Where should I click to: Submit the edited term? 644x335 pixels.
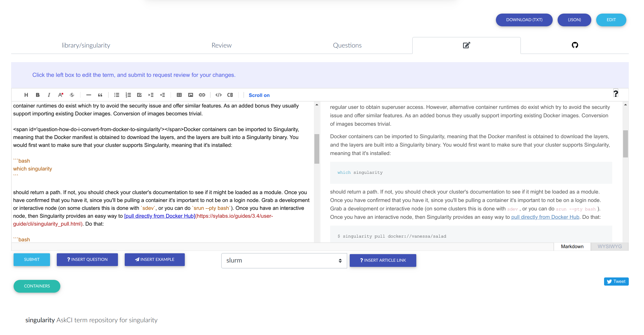pyautogui.click(x=32, y=260)
